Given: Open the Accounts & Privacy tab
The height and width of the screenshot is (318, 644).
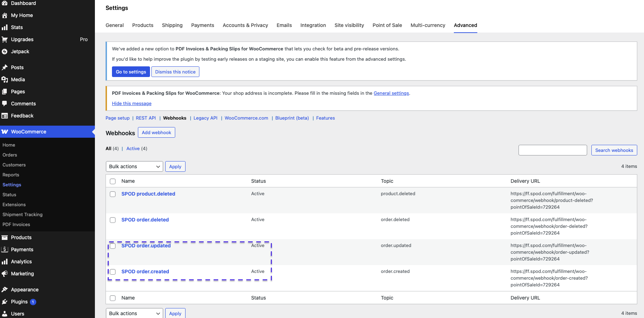Looking at the screenshot, I should (245, 25).
